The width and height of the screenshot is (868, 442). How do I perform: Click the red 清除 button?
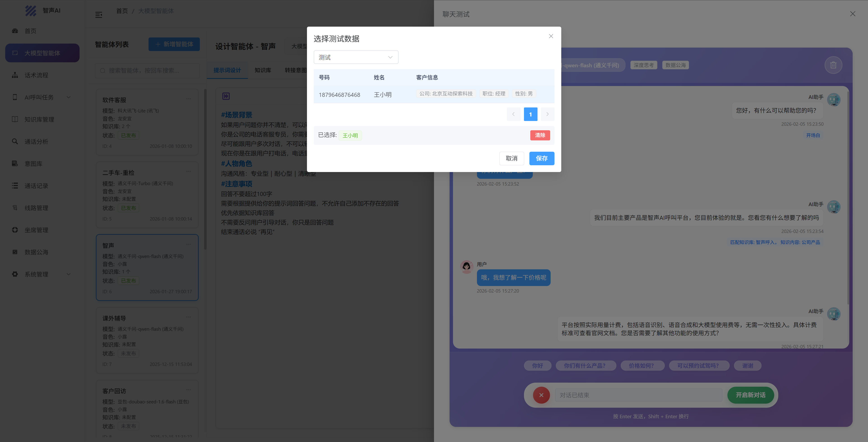click(540, 135)
